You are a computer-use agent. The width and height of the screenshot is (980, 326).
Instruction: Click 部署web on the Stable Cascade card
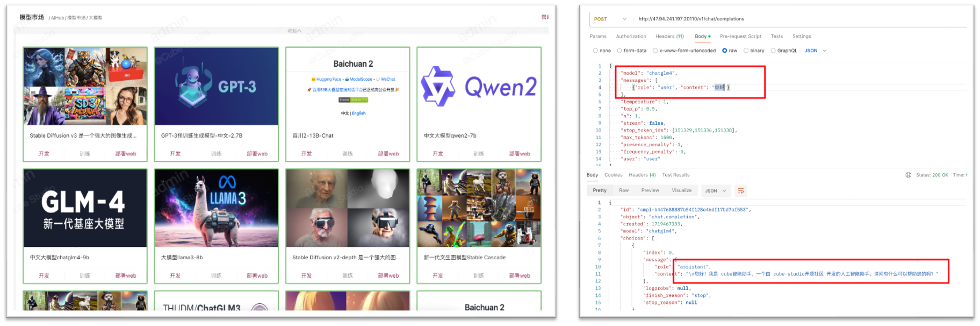(520, 276)
